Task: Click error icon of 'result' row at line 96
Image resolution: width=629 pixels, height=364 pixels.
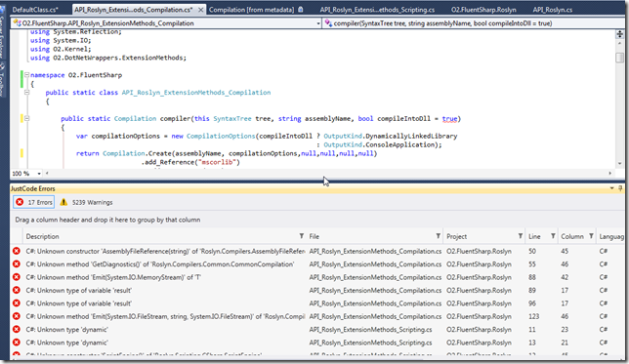Action: click(x=17, y=303)
